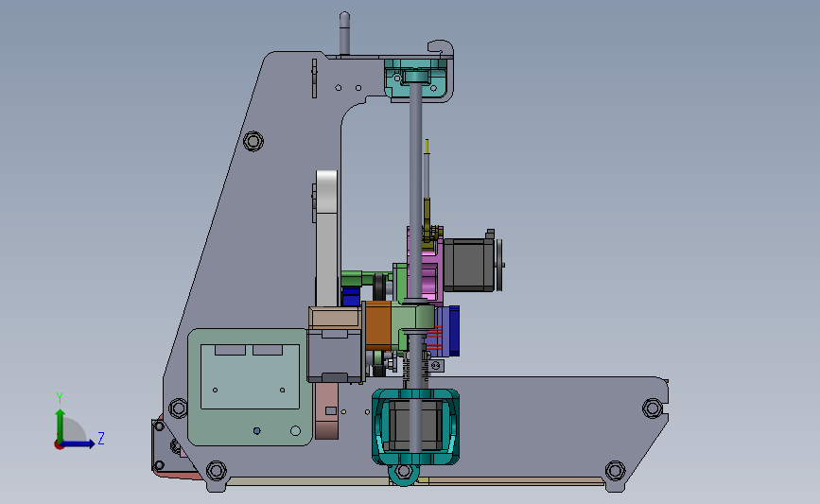The image size is (820, 504).
Task: Select the hex bolt at the frame's right end
Action: (x=653, y=408)
